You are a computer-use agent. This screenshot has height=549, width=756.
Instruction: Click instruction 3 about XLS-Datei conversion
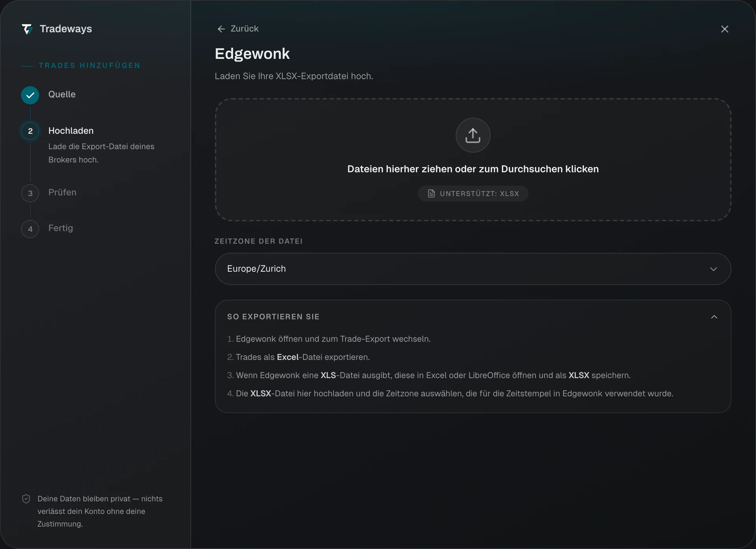(x=429, y=375)
